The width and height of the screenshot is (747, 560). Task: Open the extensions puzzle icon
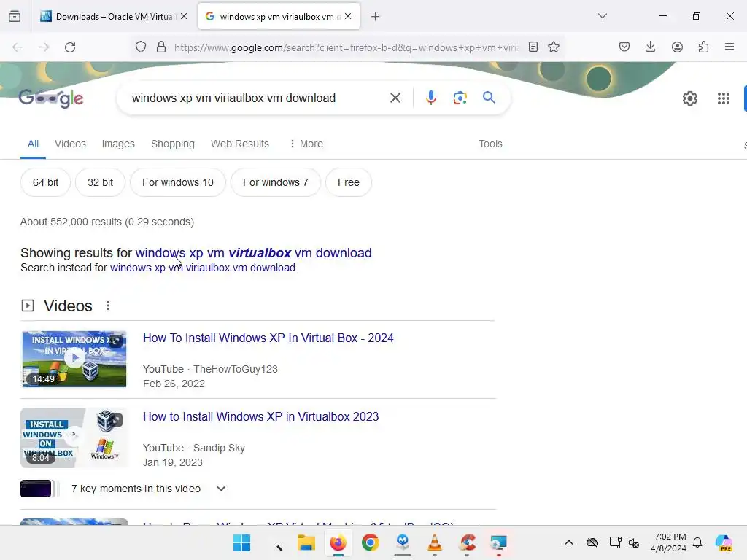[x=703, y=47]
